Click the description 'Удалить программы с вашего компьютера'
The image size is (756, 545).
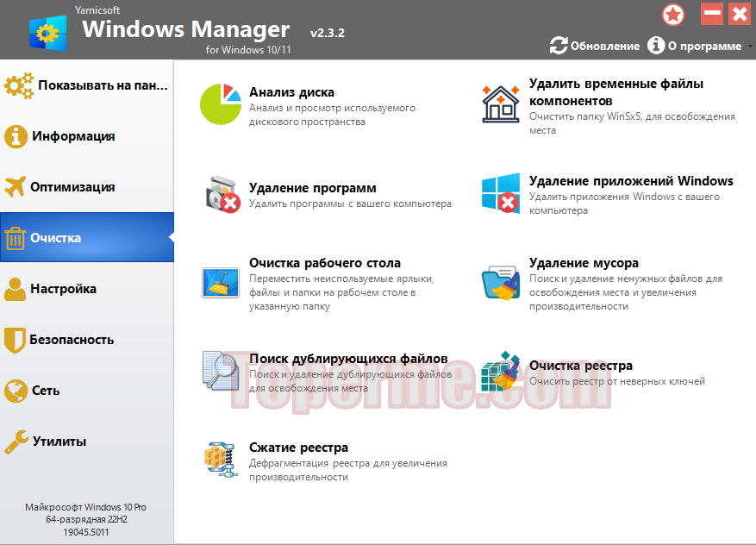[x=350, y=204]
